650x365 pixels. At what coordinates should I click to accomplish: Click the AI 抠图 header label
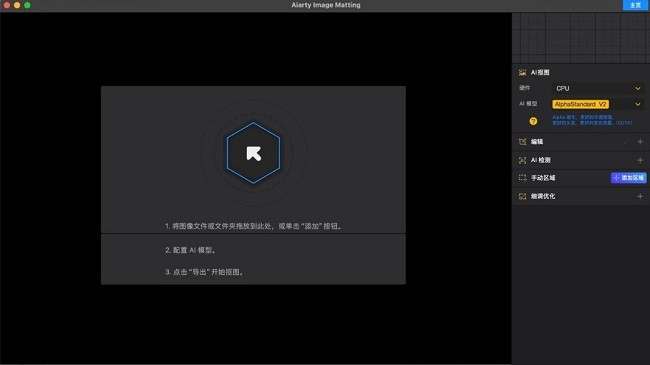540,73
